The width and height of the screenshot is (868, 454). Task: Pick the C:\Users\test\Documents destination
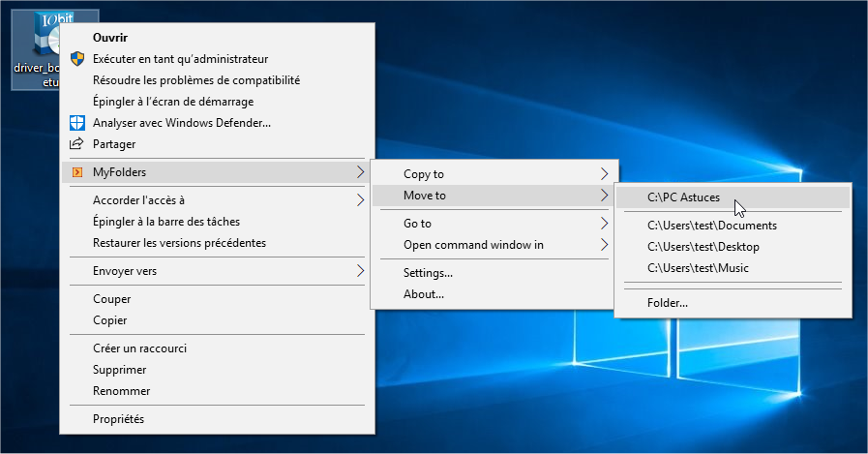tap(711, 226)
